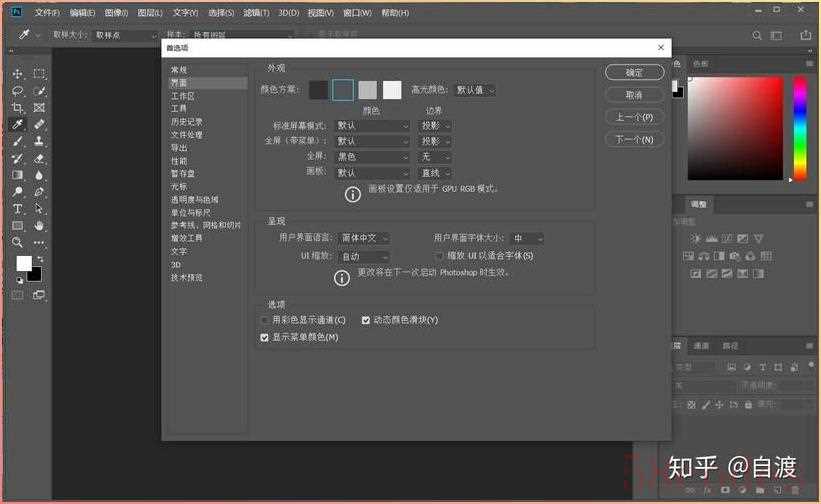
Task: Add a Levels adjustment icon
Action: pos(711,238)
